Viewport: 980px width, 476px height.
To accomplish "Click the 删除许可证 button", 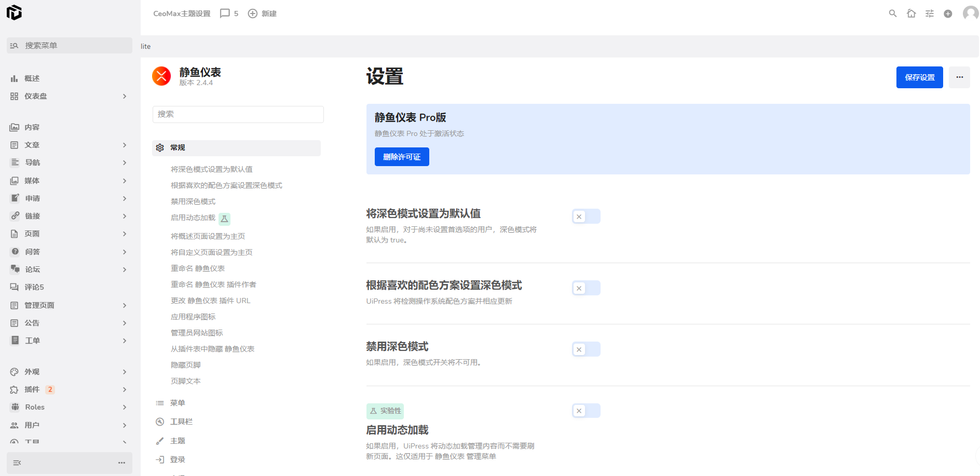I will tap(402, 157).
